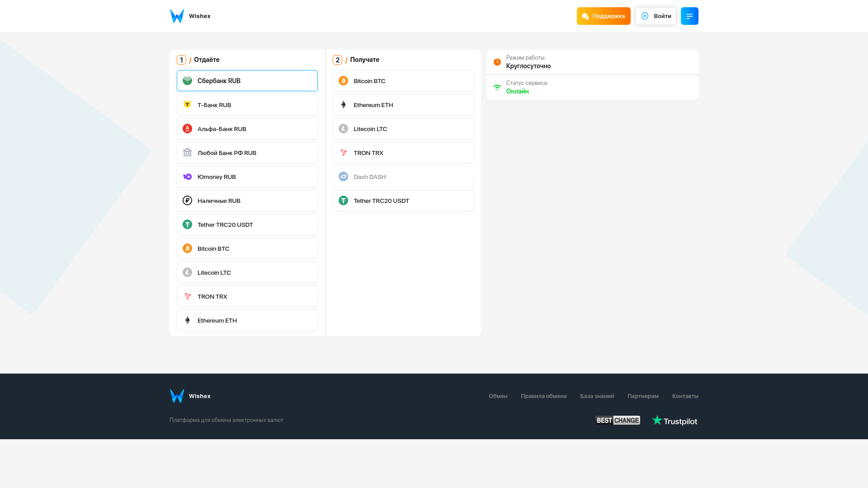Select Litecoin LTC under Отдаёте
Viewport: 868px width, 488px height.
click(x=247, y=272)
